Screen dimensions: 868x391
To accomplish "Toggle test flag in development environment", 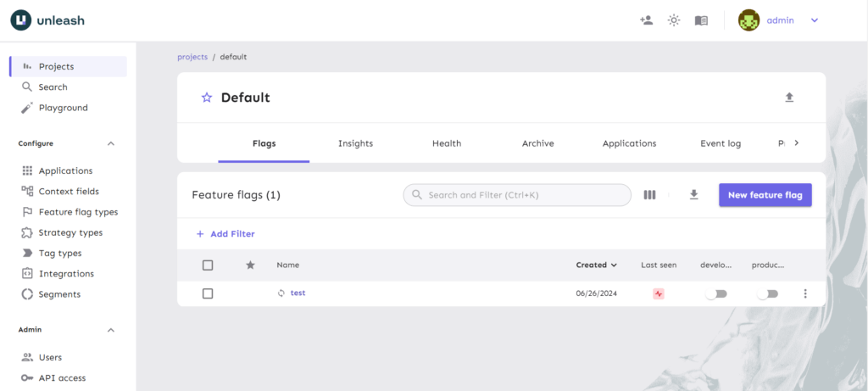I will [716, 293].
